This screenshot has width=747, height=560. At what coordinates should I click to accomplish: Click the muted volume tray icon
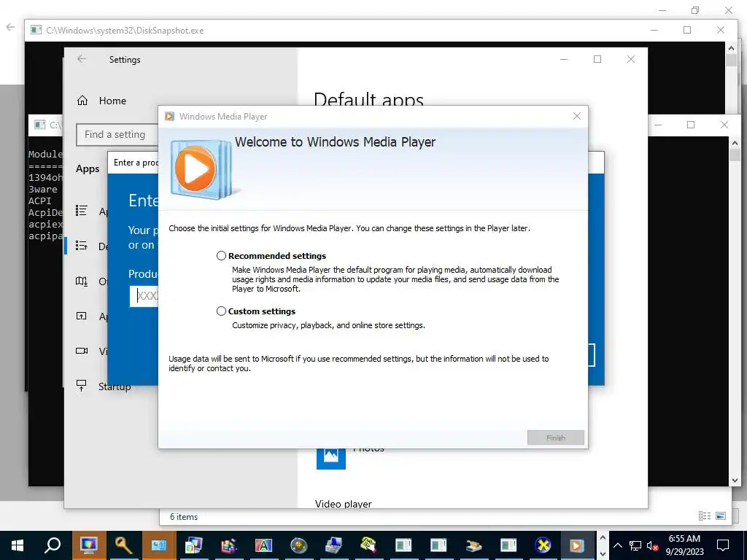click(x=653, y=545)
